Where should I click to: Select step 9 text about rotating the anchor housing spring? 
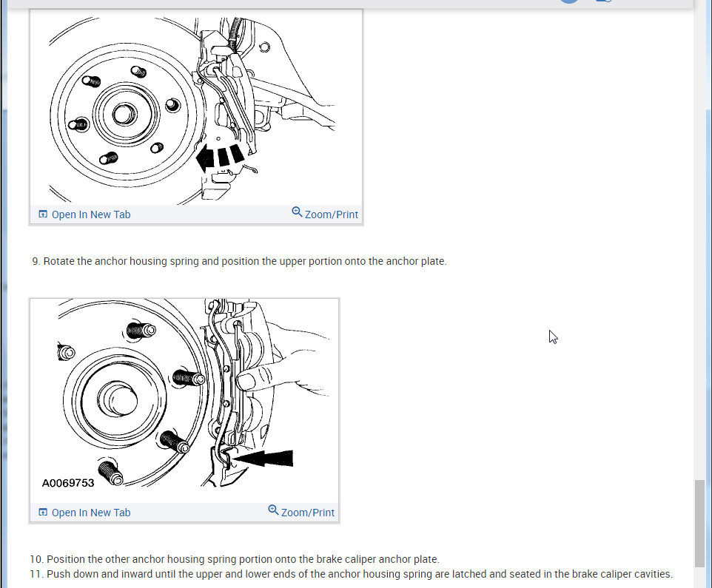[x=239, y=261]
